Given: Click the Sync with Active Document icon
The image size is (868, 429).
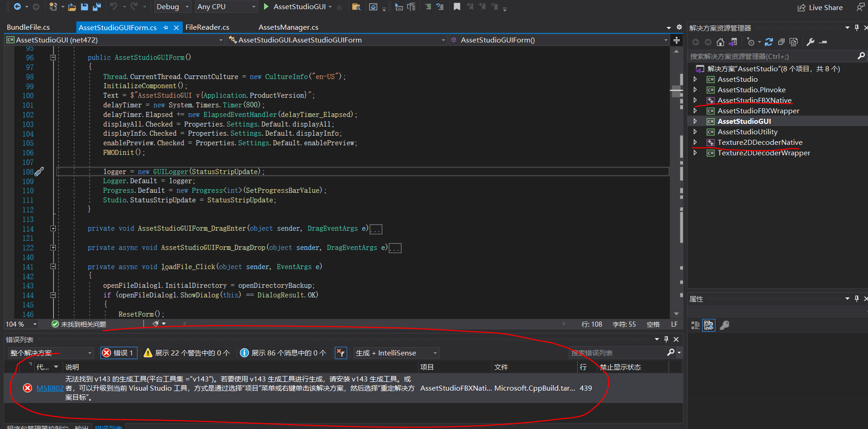Looking at the screenshot, I should (x=769, y=42).
